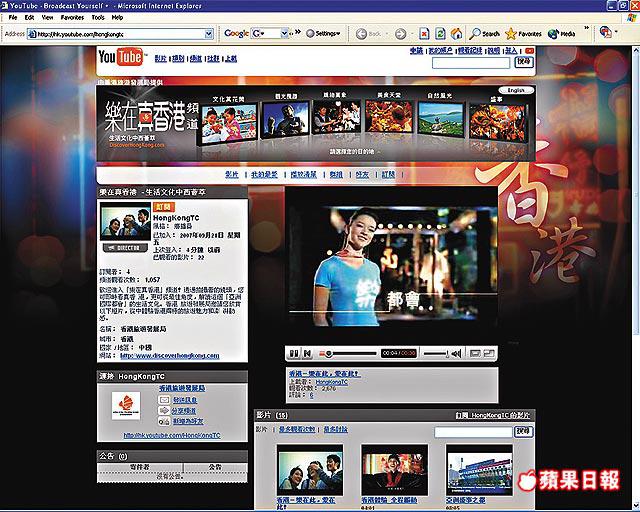Click the HongKongTC profile picture
Screen dimensions: 640x512
click(126, 222)
